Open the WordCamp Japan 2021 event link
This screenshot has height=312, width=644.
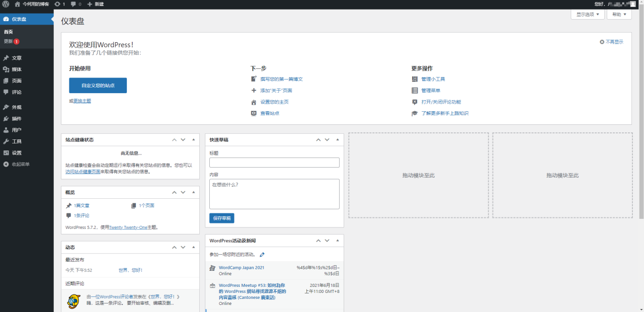tap(242, 268)
